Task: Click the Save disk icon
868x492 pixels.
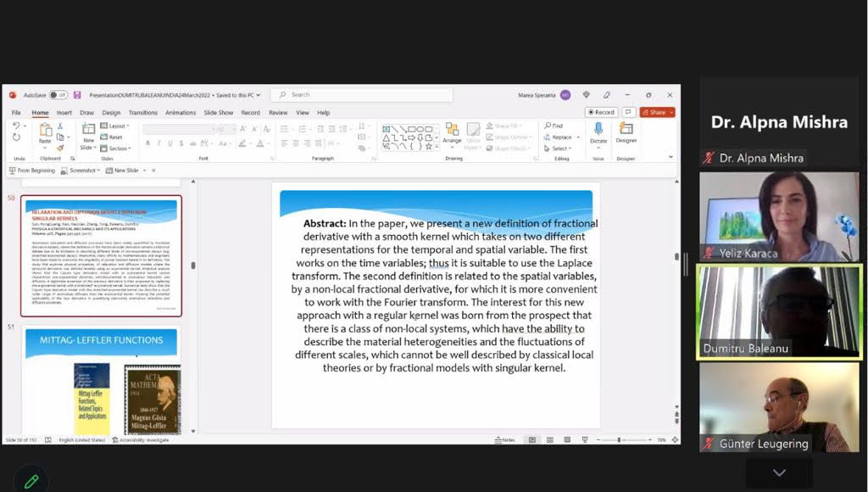Action: pyautogui.click(x=78, y=95)
